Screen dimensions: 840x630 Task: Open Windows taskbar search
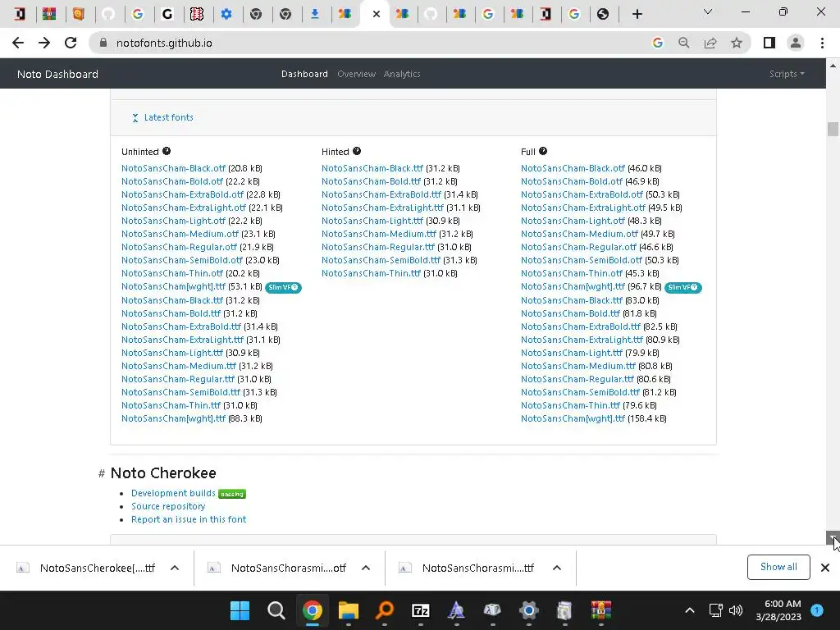pyautogui.click(x=276, y=610)
